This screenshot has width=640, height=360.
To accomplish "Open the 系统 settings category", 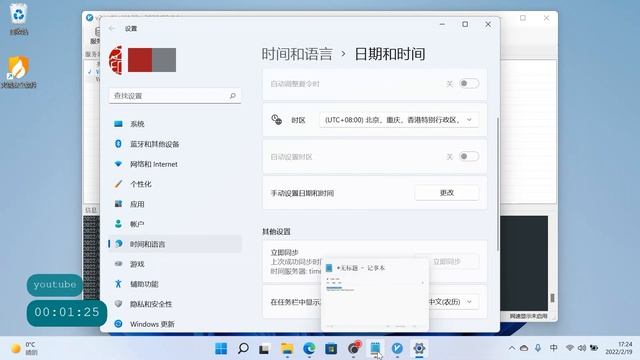I will pos(175,124).
